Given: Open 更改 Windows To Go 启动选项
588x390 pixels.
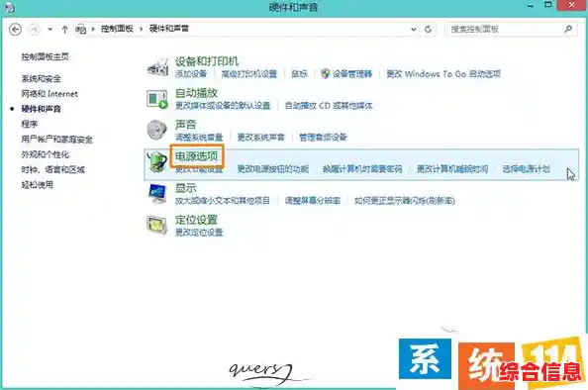Looking at the screenshot, I should (x=443, y=74).
